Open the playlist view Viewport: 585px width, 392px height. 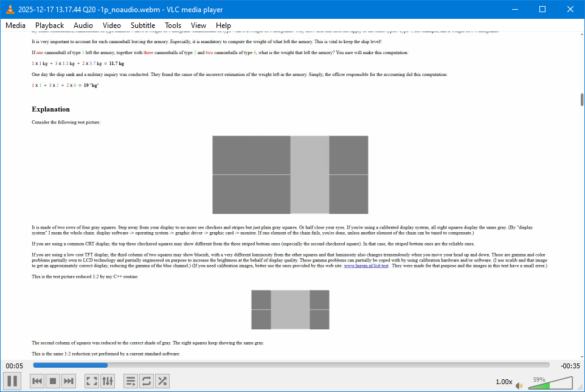click(131, 381)
